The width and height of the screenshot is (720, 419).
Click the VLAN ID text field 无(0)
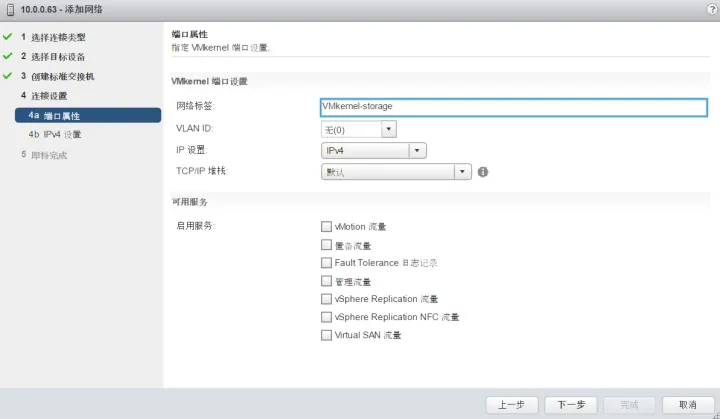pyautogui.click(x=351, y=130)
